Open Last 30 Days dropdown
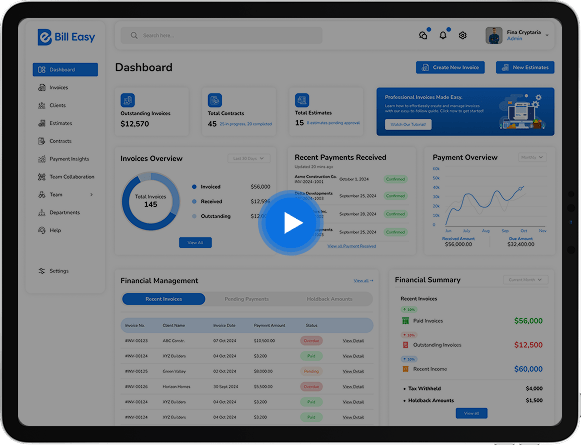The width and height of the screenshot is (582, 445). [x=249, y=158]
